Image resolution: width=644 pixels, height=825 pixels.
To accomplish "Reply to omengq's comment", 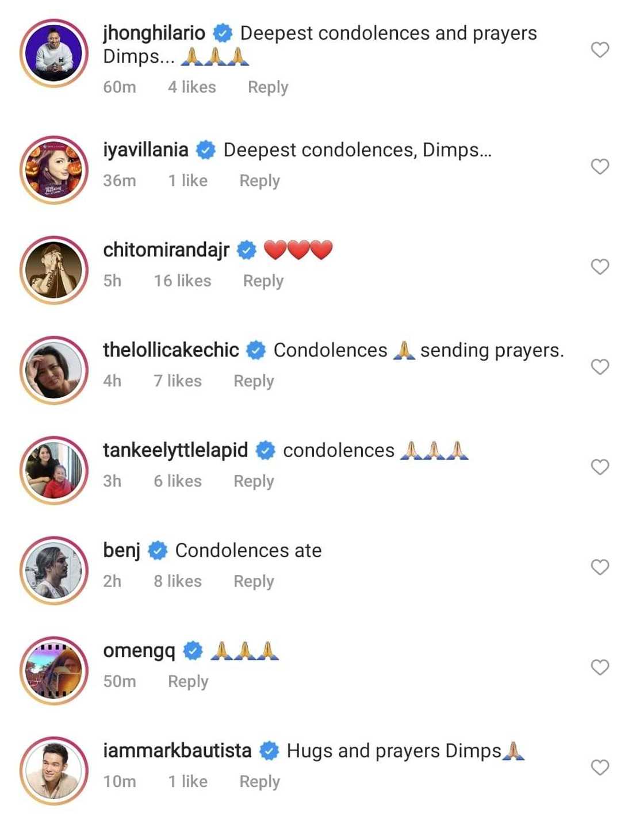I will tap(188, 682).
